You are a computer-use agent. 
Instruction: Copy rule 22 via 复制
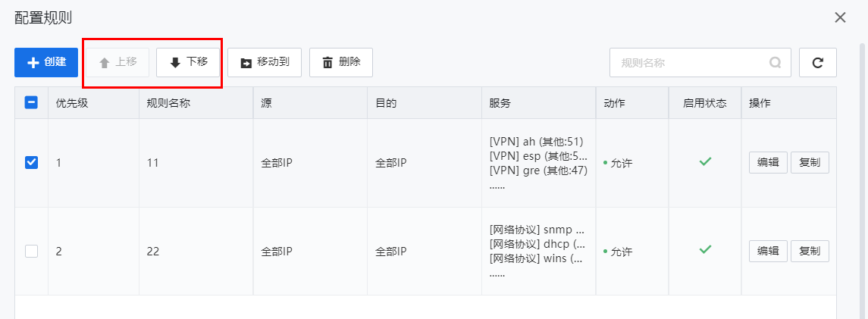810,251
